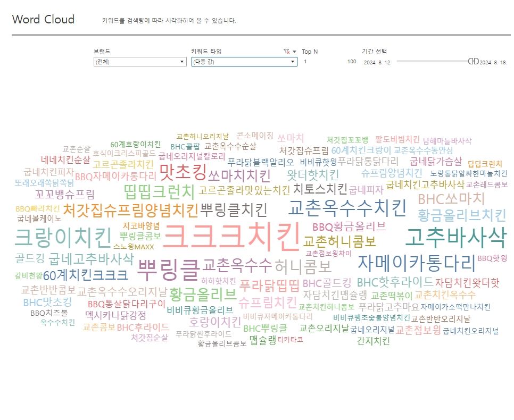The width and height of the screenshot is (514, 420).
Task: Select the word "BHC쏘마치"
Action: click(x=451, y=199)
